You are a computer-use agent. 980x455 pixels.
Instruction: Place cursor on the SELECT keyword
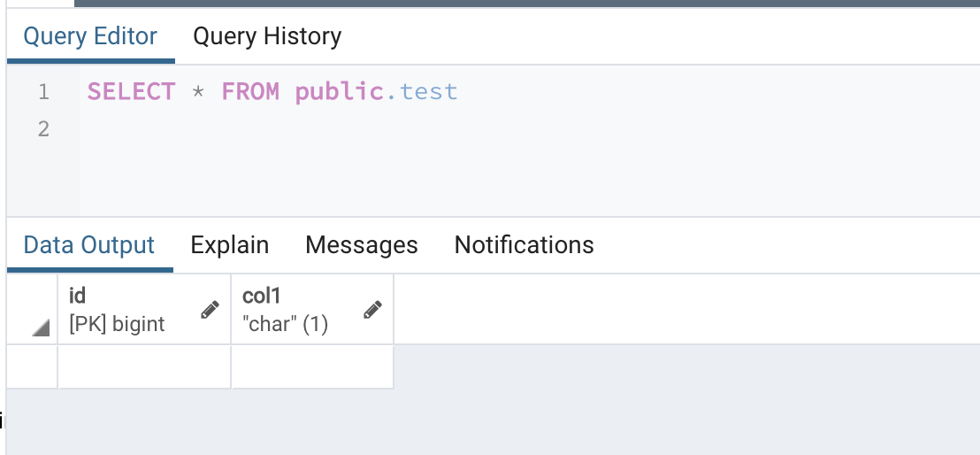coord(131,92)
